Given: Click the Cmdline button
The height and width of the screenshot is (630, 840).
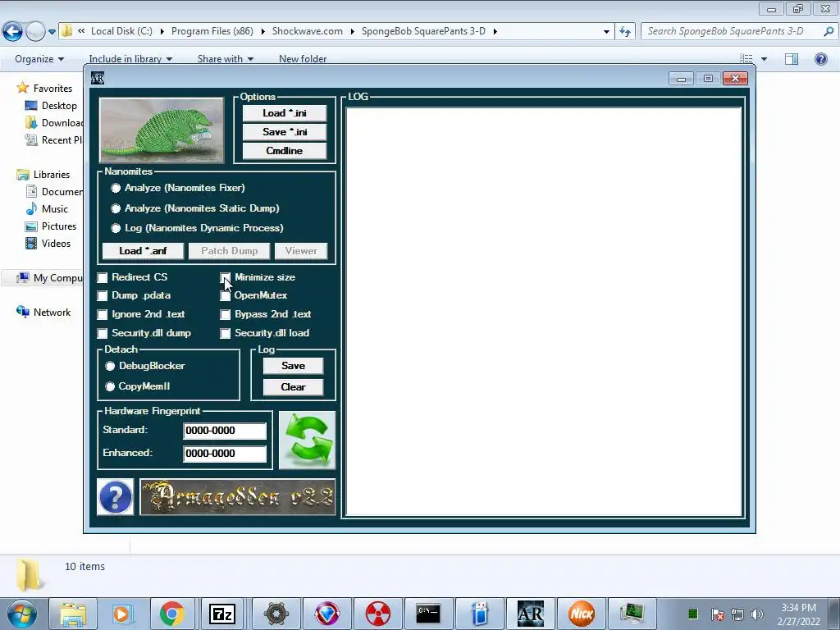Looking at the screenshot, I should 285,151.
